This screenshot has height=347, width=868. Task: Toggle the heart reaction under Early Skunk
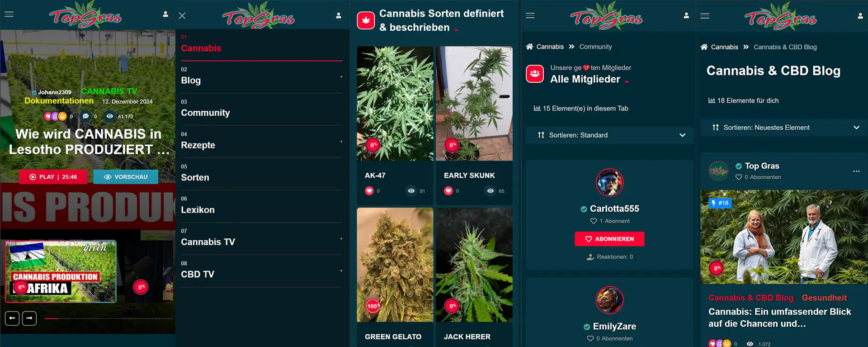coord(448,191)
